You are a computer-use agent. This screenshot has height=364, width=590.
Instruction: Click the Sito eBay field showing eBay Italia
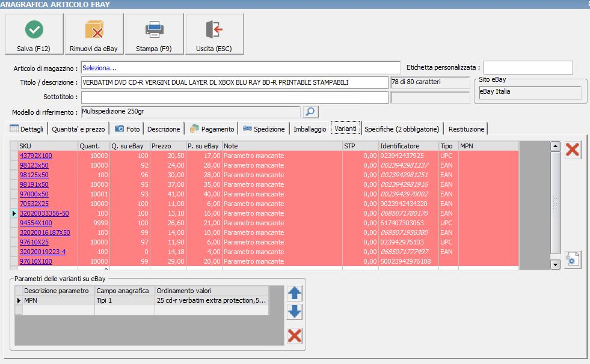coord(530,93)
